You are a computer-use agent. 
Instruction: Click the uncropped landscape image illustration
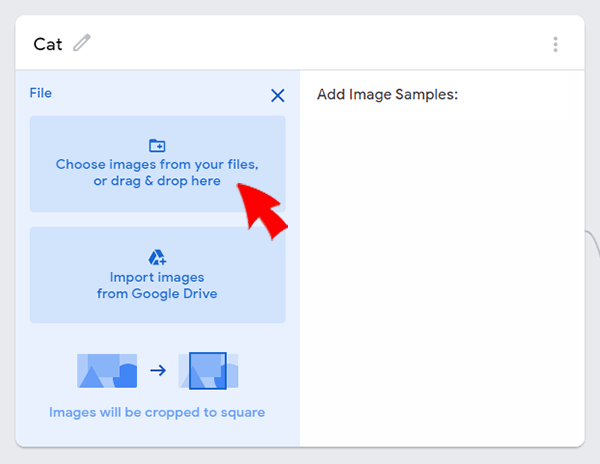pyautogui.click(x=107, y=371)
